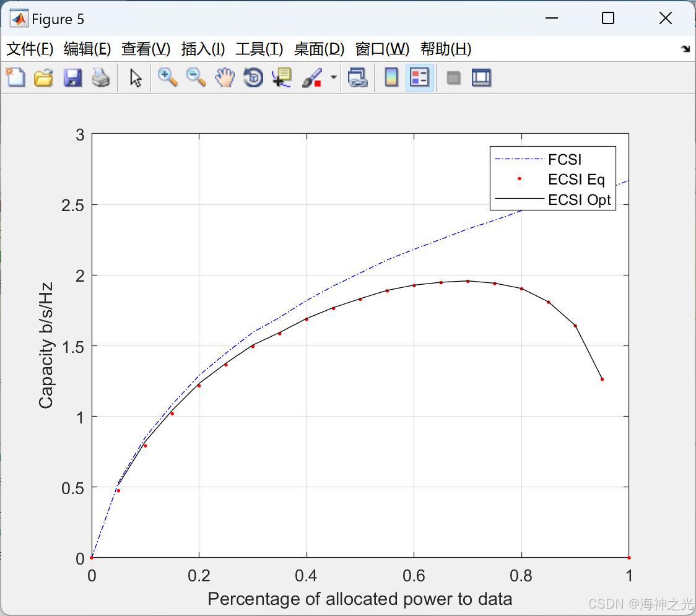Activate the Zoom Out magnifier tool

(196, 77)
